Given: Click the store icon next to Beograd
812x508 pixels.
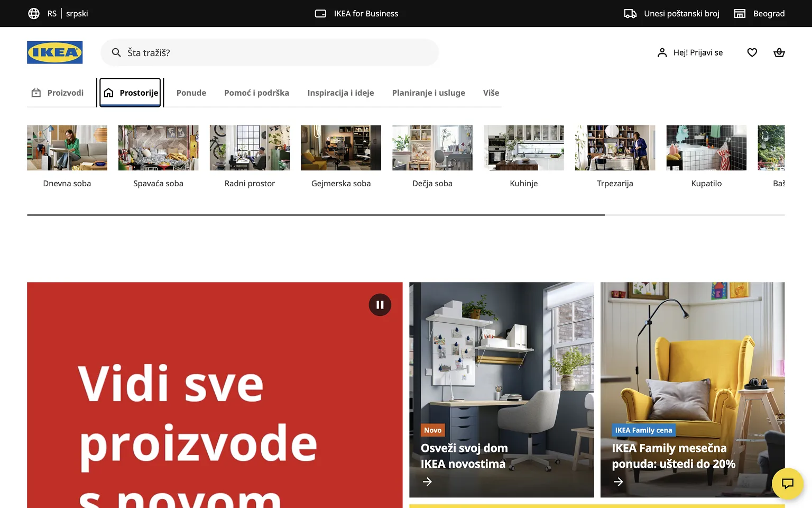Looking at the screenshot, I should tap(740, 13).
